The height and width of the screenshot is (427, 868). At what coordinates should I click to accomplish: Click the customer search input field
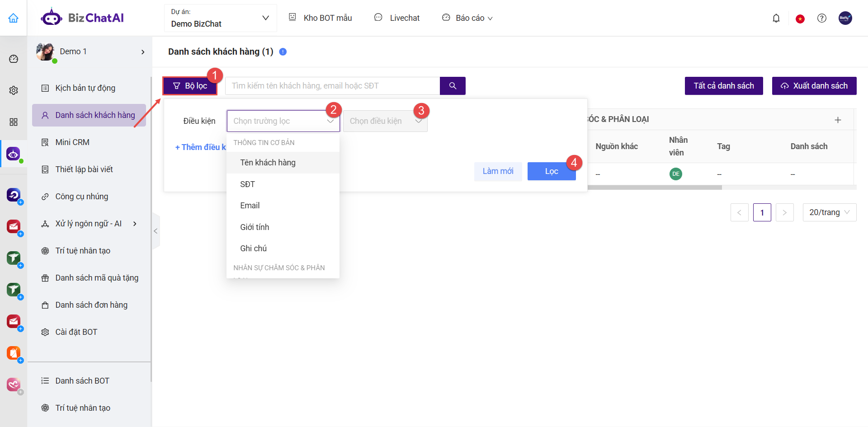pos(332,86)
